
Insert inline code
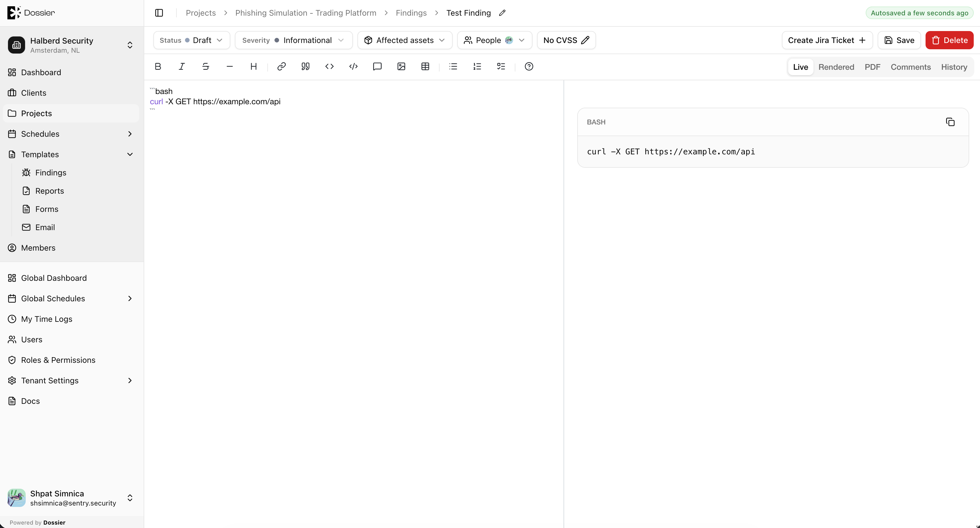(x=330, y=67)
